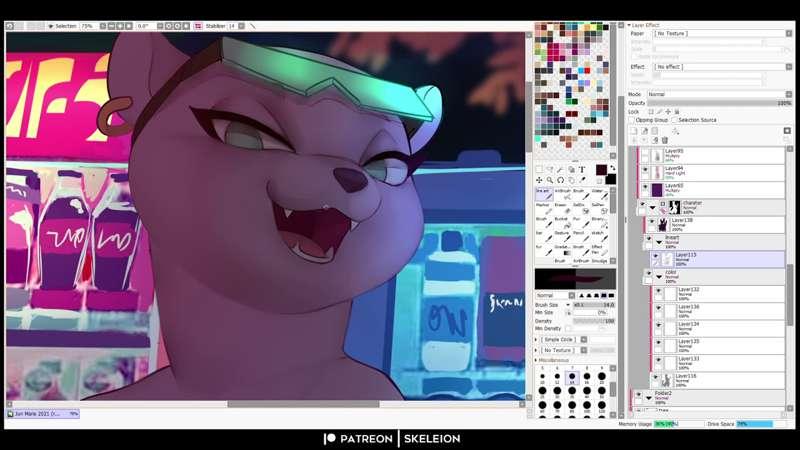Hide Layer94 using its eye icon

point(645,170)
